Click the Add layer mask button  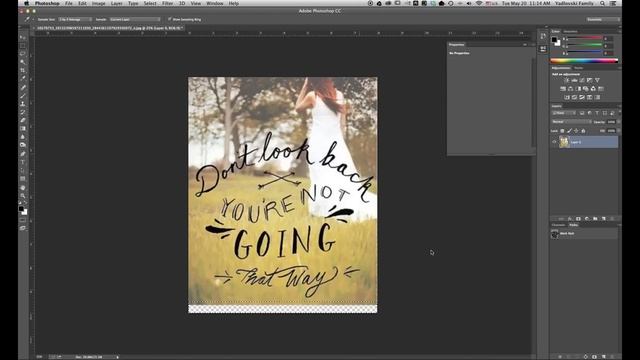pyautogui.click(x=578, y=219)
